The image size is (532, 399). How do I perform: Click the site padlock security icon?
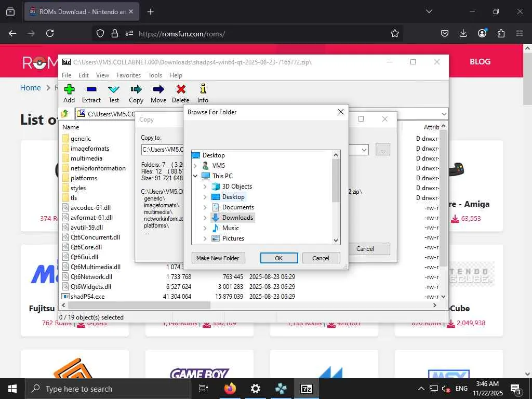pos(115,33)
